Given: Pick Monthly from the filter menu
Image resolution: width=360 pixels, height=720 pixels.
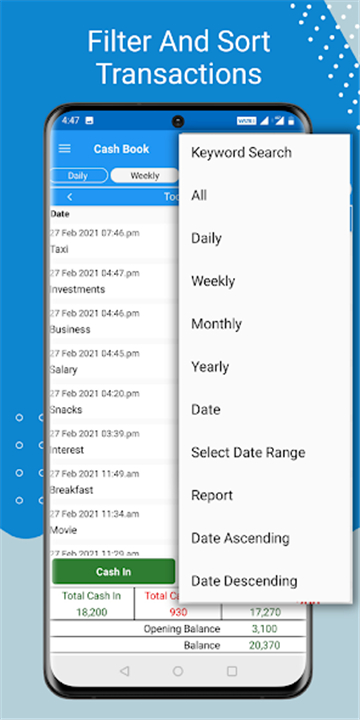Looking at the screenshot, I should click(216, 324).
